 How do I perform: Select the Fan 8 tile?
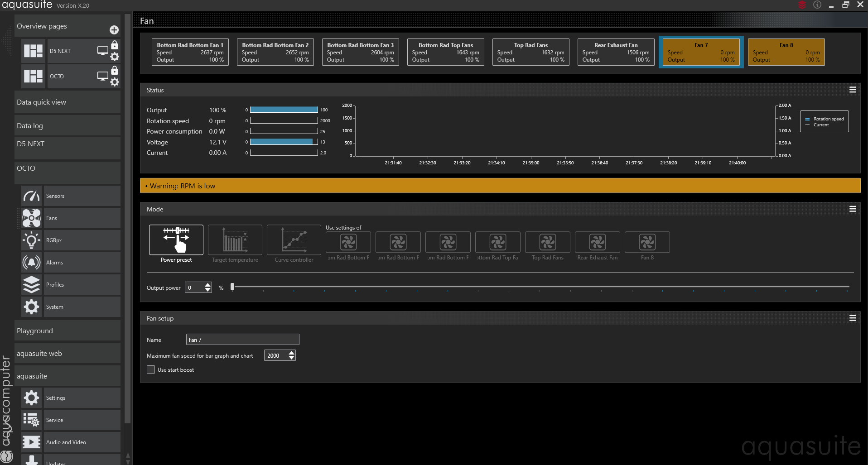click(x=786, y=52)
